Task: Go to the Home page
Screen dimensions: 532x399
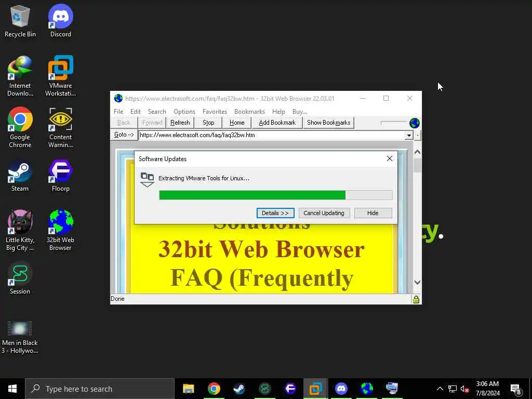Action: tap(237, 123)
